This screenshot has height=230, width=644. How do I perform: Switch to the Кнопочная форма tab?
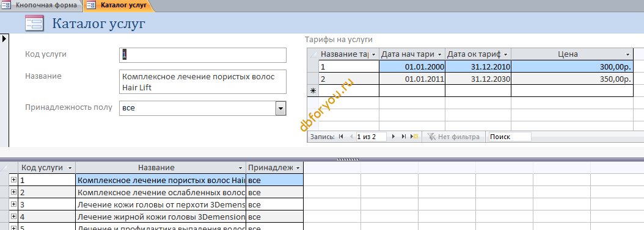click(x=41, y=5)
